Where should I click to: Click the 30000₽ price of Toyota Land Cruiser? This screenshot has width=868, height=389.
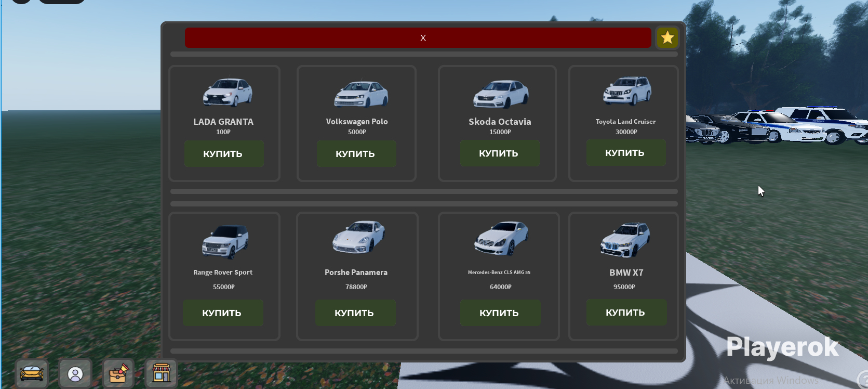[x=626, y=132]
